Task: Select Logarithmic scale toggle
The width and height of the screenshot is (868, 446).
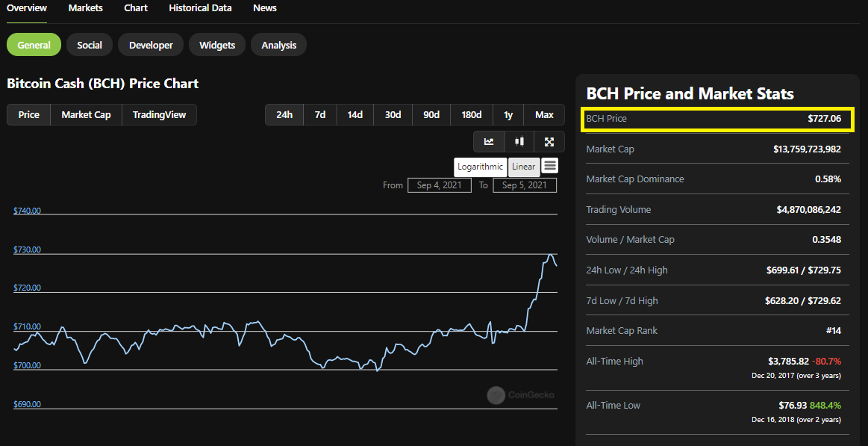Action: [x=481, y=167]
